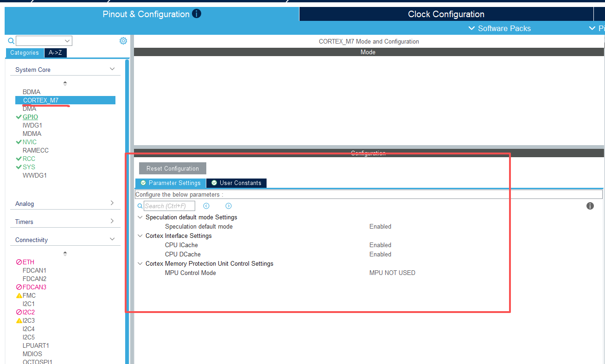Select MDIOS peripheral
Viewport: 605px width, 364px height.
click(32, 354)
